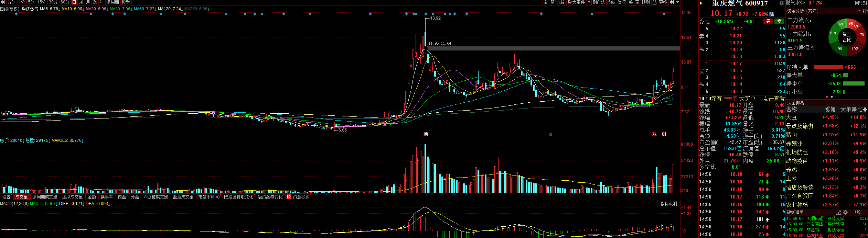This screenshot has width=868, height=238.
Task: Open dropdown arrow at toolbar's right end
Action: point(677,2)
